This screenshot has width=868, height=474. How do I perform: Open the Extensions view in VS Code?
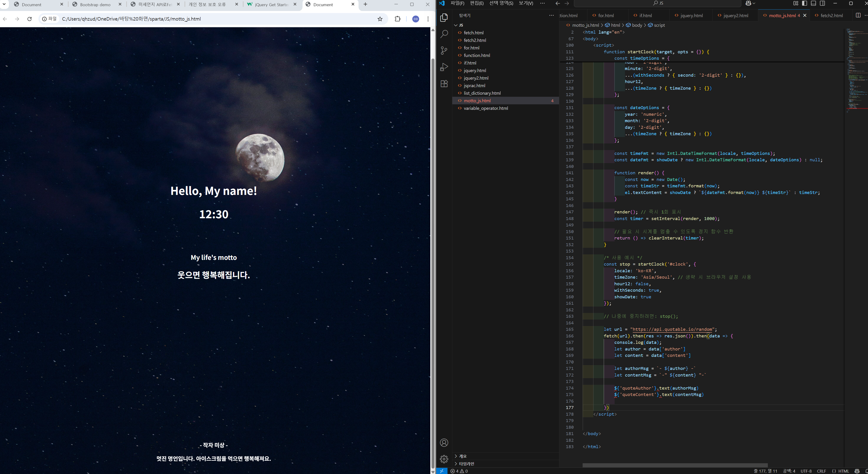(x=444, y=83)
